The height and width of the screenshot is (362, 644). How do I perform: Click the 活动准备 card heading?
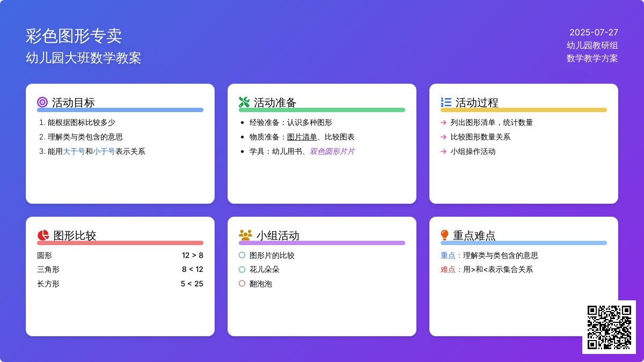[275, 102]
